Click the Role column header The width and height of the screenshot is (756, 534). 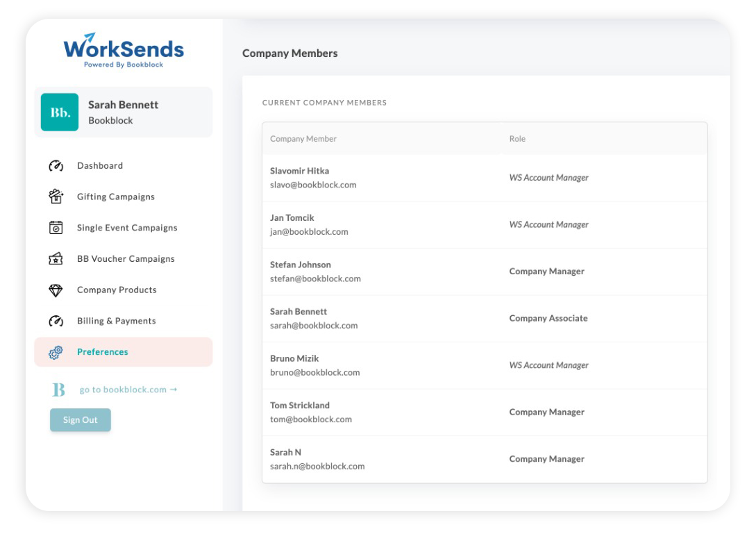click(x=517, y=138)
